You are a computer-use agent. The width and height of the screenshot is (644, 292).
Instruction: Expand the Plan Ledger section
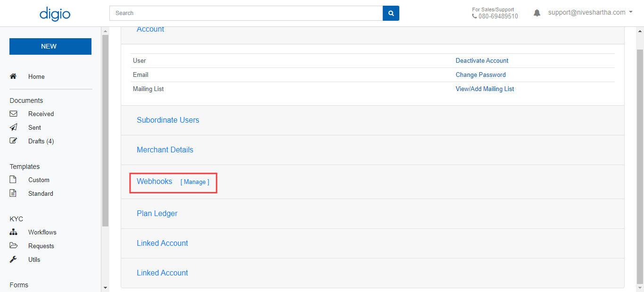pos(157,214)
